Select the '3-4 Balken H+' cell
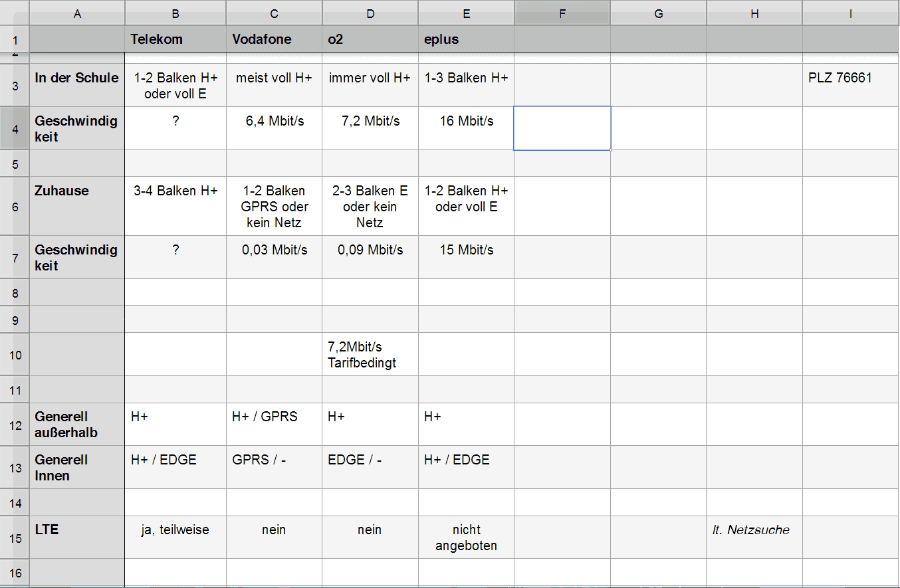The image size is (900, 588). 175,206
